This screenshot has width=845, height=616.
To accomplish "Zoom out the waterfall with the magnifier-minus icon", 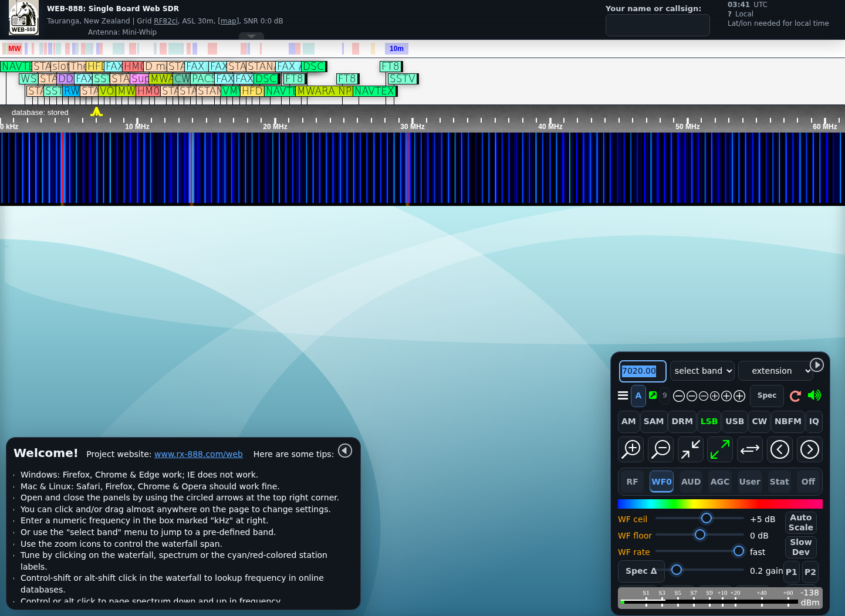I will (x=661, y=449).
